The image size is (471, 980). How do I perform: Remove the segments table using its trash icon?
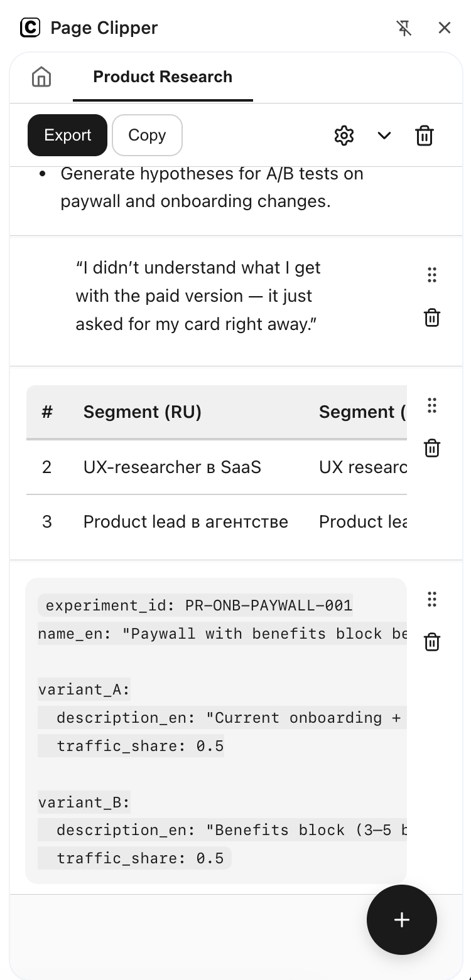point(431,448)
